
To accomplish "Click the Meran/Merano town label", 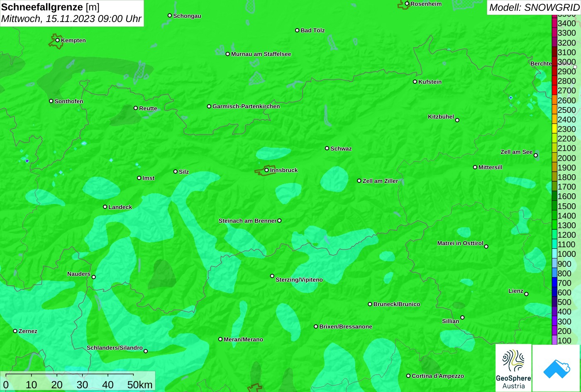I will click(244, 339).
